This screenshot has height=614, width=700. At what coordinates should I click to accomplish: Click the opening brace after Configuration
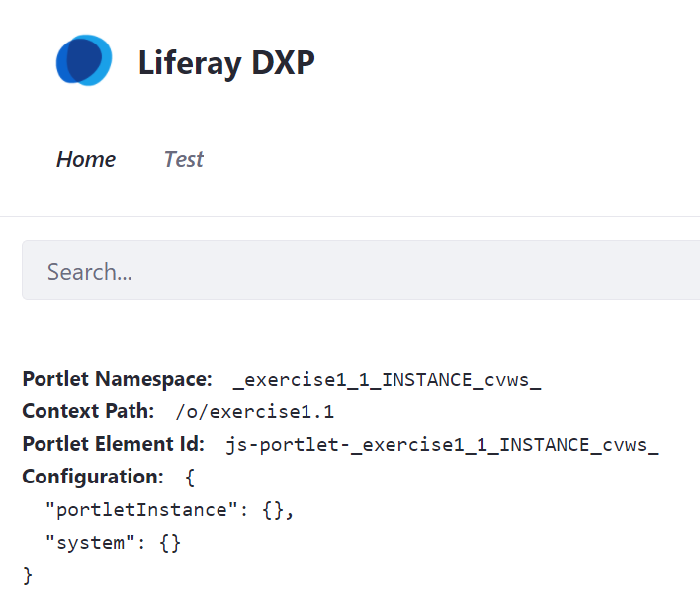(x=190, y=478)
